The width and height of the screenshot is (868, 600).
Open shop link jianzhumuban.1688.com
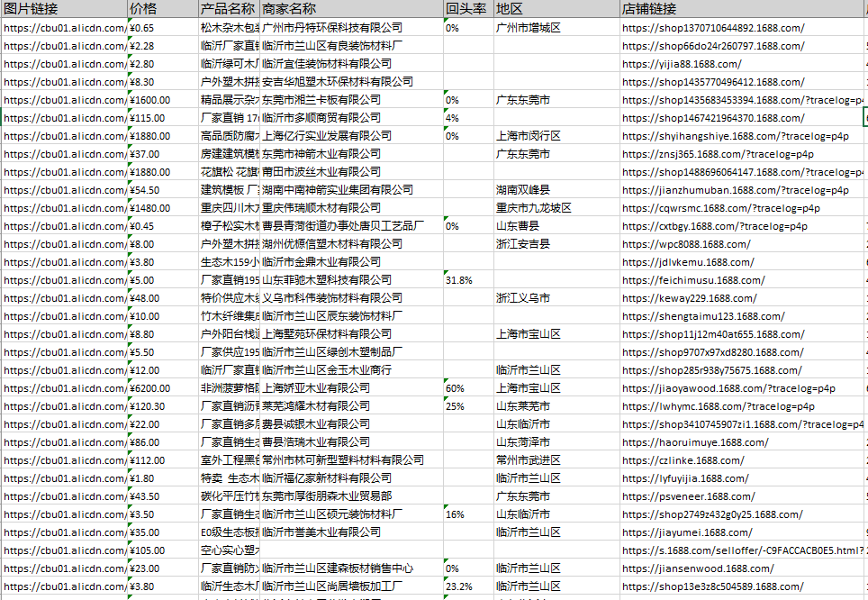click(x=735, y=190)
